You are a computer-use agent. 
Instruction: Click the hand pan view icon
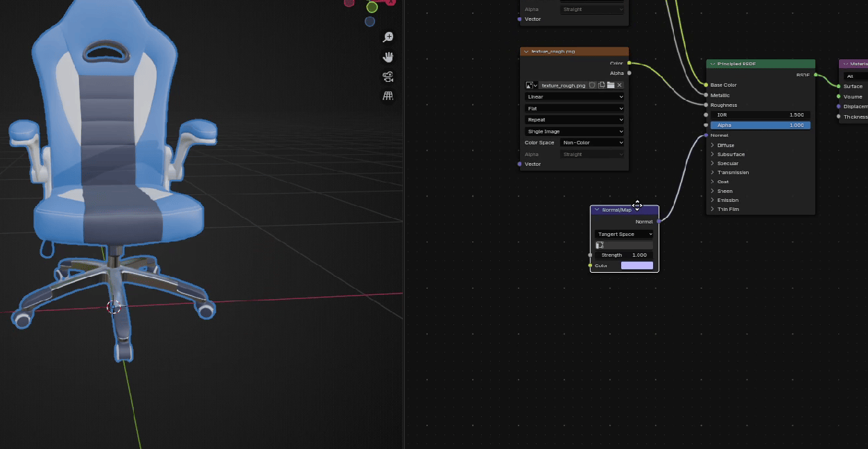pyautogui.click(x=388, y=56)
